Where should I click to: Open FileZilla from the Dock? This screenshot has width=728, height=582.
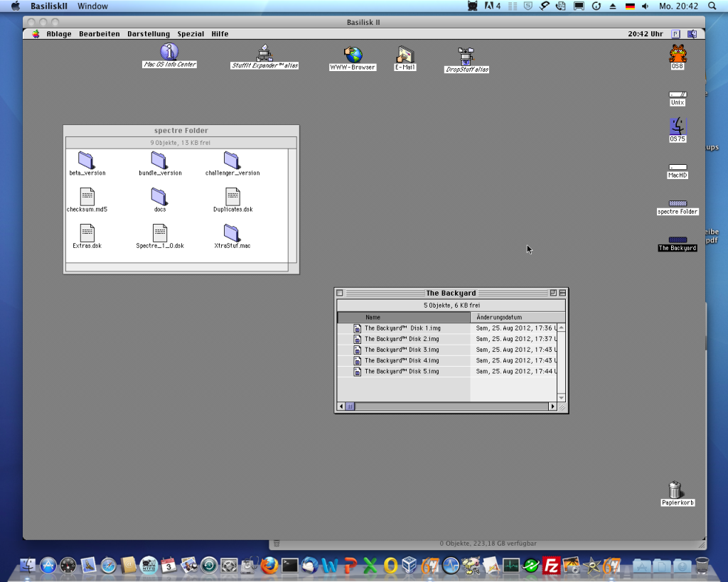[x=551, y=565]
